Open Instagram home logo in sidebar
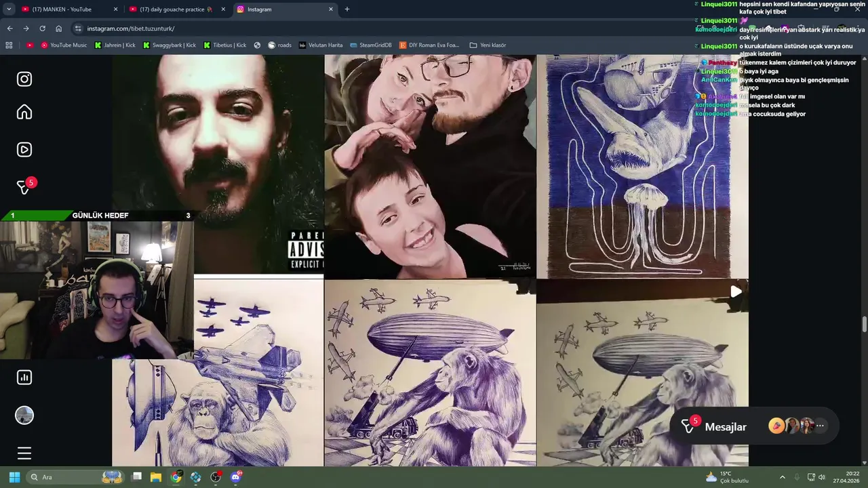This screenshot has height=488, width=868. [24, 79]
